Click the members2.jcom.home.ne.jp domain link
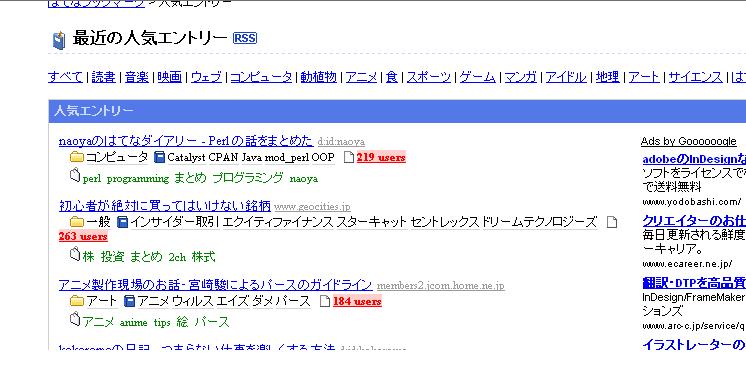746x384 pixels. point(441,286)
